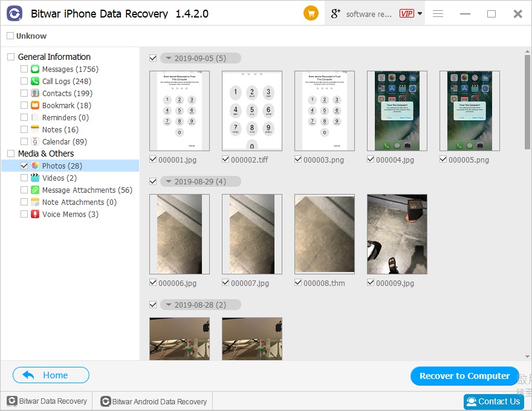This screenshot has width=532, height=411.
Task: Select Notes (16) in the sidebar
Action: 60,129
